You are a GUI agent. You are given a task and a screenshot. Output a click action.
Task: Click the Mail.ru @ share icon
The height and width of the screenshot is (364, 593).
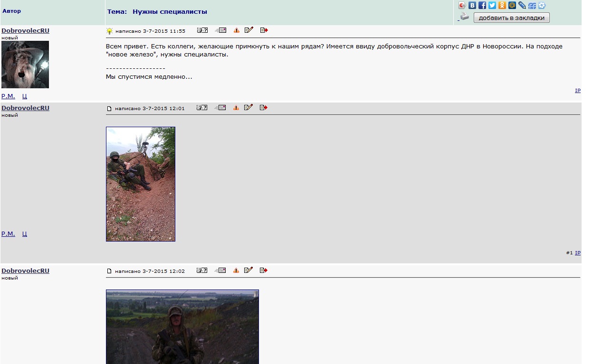pos(512,6)
